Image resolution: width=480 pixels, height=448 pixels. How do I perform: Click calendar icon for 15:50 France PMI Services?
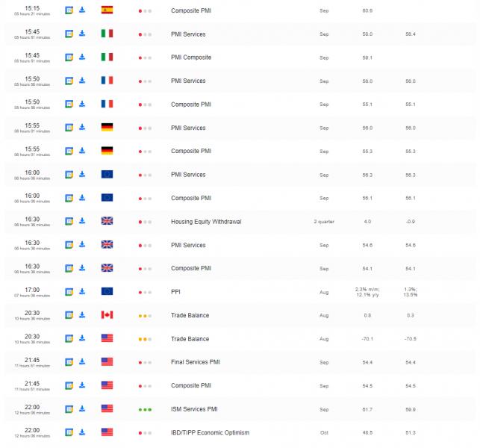click(x=69, y=81)
